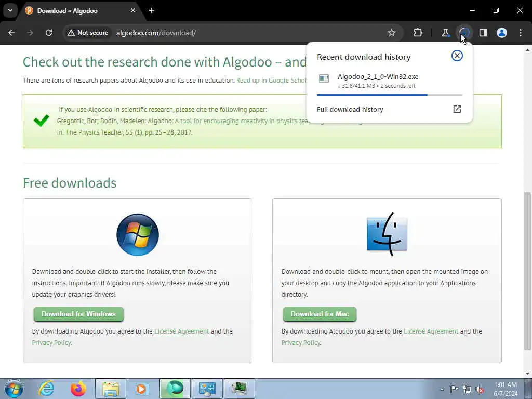Close the Download « Algodoo tab
The image size is (532, 399).
click(x=133, y=10)
